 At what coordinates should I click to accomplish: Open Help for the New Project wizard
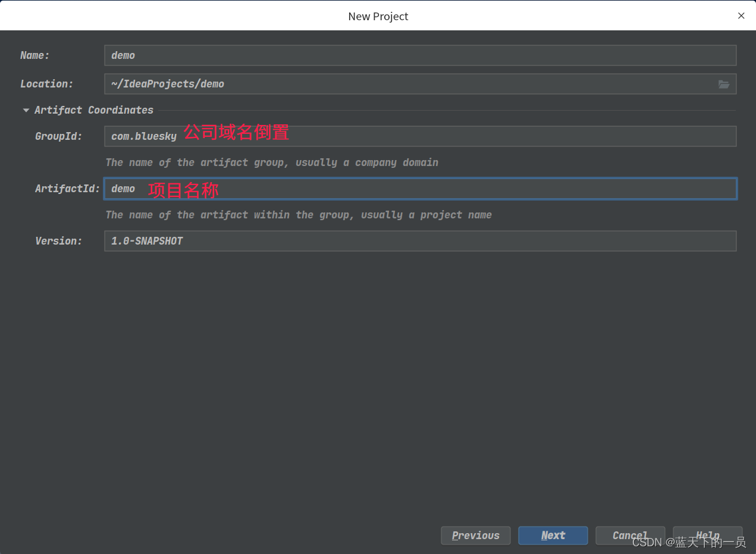[707, 536]
